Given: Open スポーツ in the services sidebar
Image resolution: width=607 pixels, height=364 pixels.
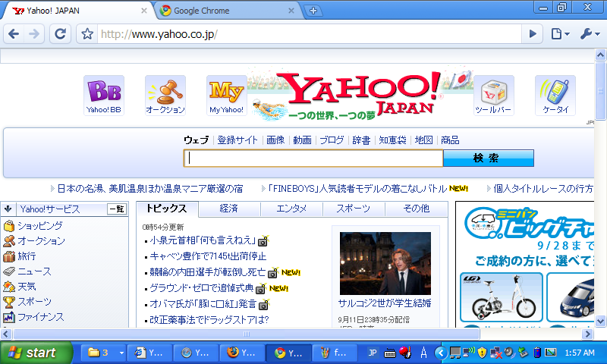Looking at the screenshot, I should coord(34,302).
